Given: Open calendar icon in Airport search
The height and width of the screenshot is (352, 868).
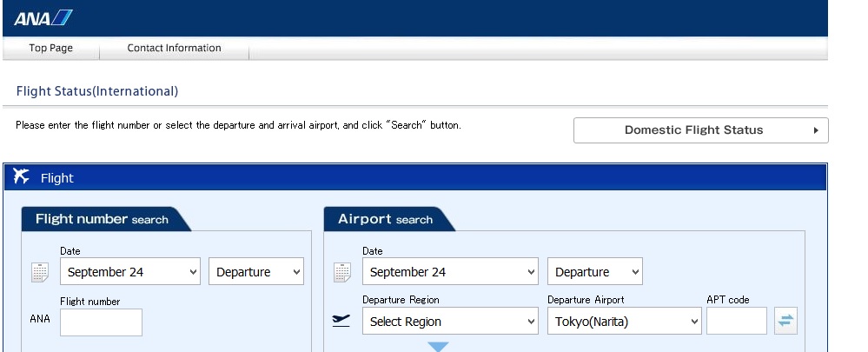Looking at the screenshot, I should pos(342,272).
